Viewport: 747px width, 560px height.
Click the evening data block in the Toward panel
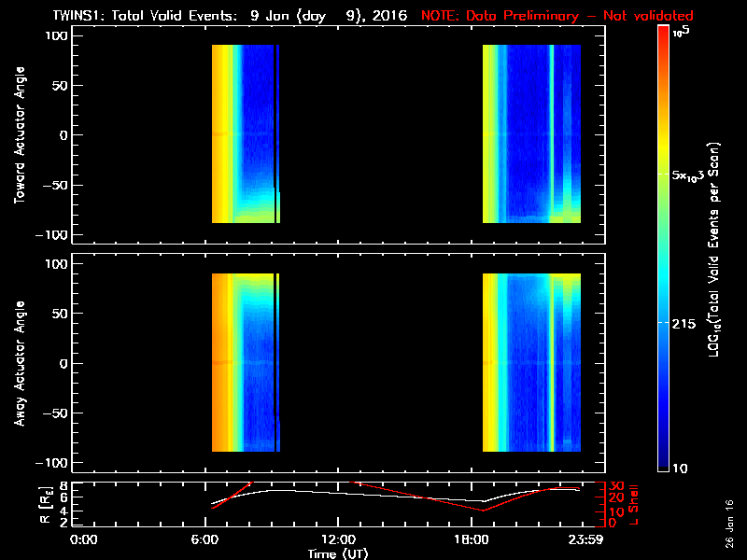pyautogui.click(x=530, y=135)
